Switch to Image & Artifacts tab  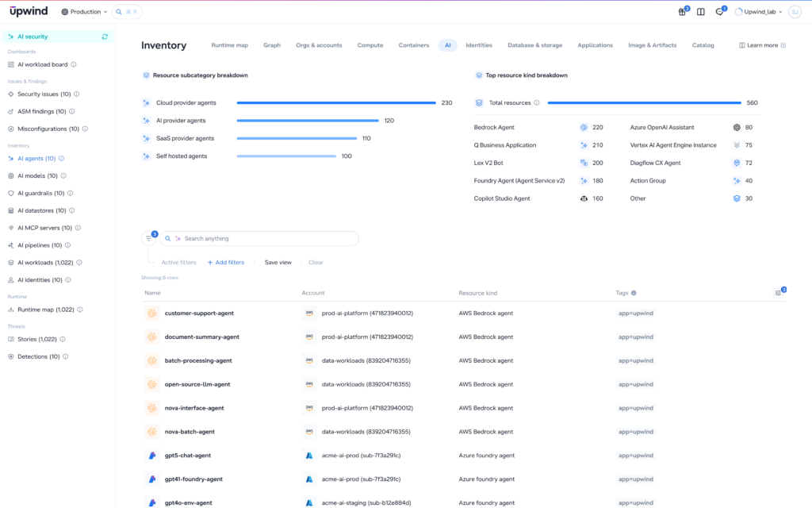click(x=653, y=45)
